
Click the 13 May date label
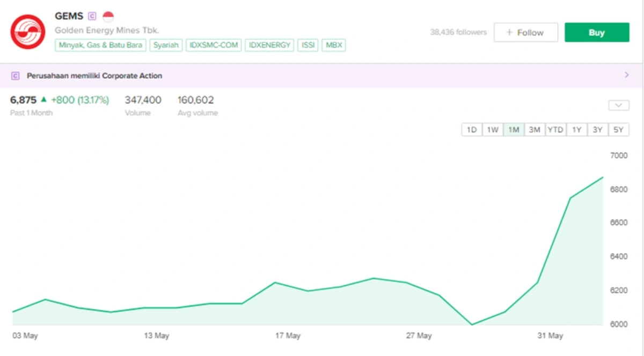tap(157, 336)
